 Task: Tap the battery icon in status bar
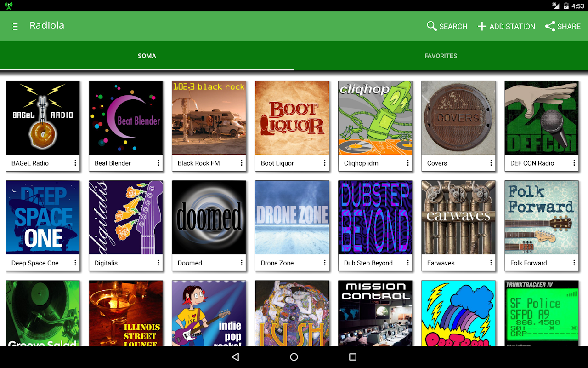pos(566,6)
